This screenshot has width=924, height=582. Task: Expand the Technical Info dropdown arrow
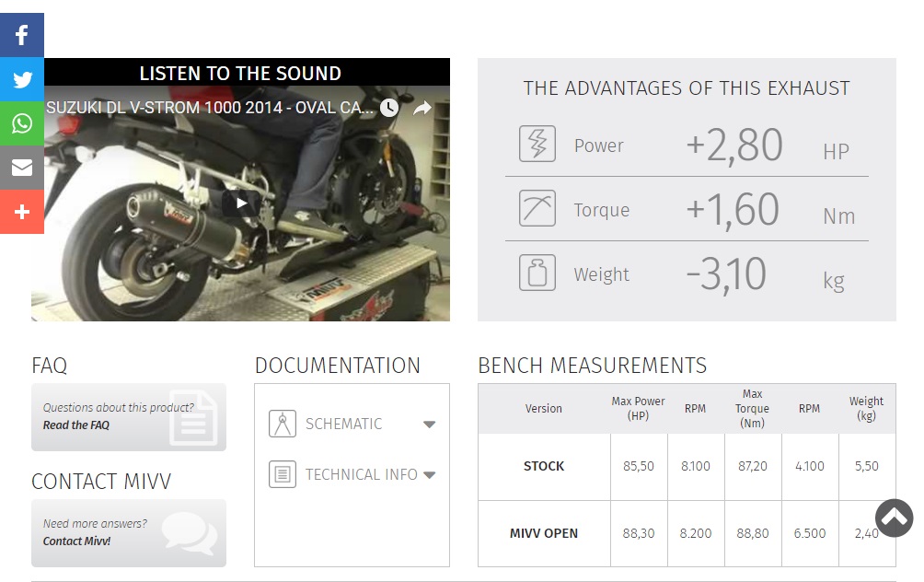pyautogui.click(x=430, y=475)
